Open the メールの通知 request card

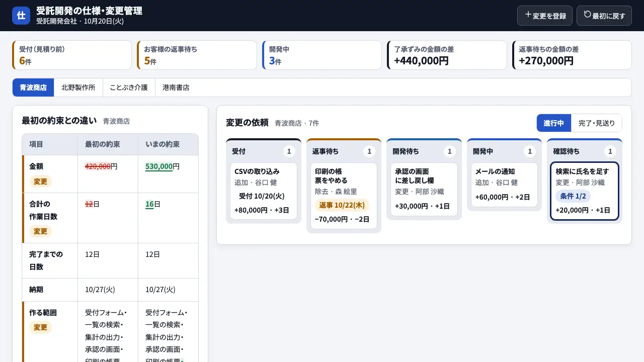coord(504,185)
